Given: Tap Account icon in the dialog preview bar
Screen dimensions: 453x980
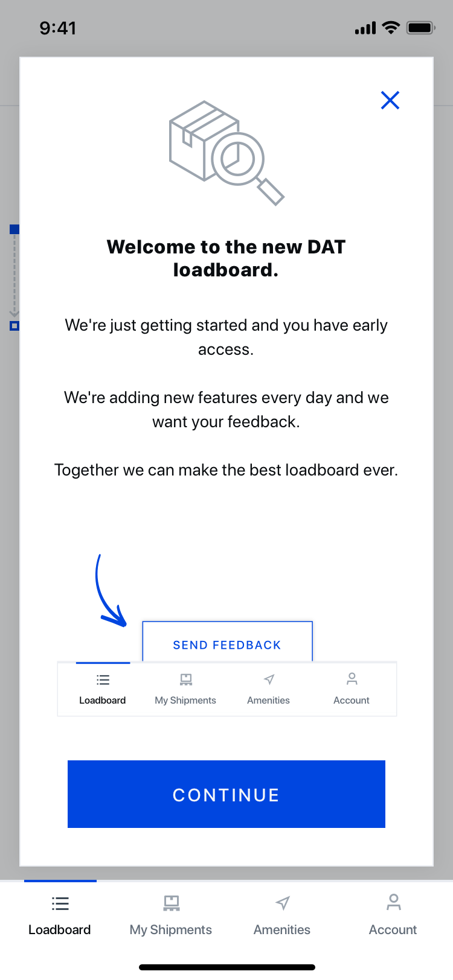Looking at the screenshot, I should pos(352,679).
